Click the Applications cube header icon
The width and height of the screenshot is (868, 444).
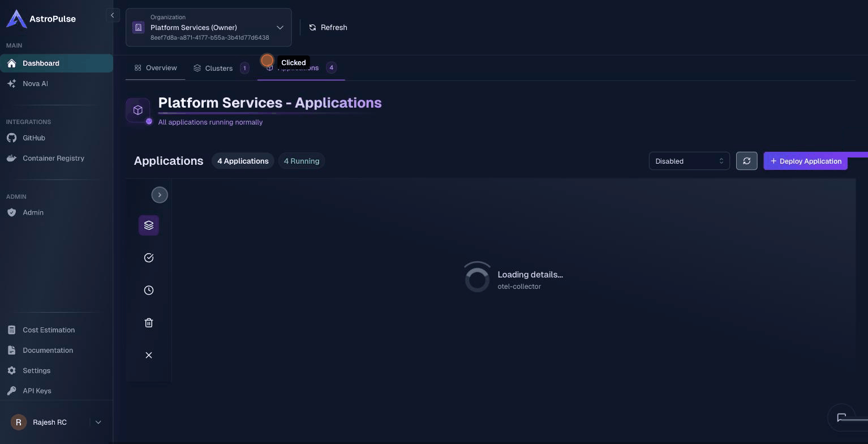pos(138,110)
